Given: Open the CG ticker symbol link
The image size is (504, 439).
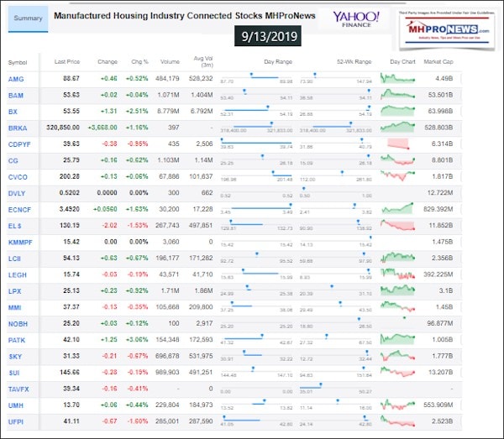Looking at the screenshot, I should tap(13, 161).
